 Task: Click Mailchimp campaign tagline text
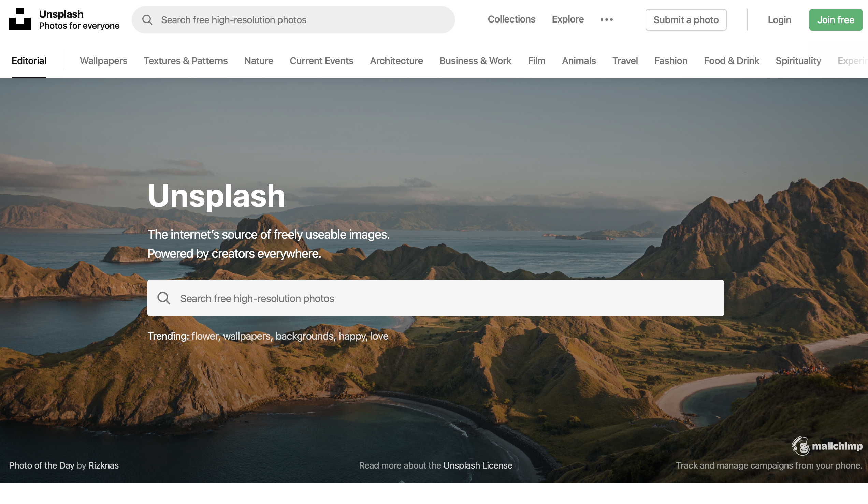769,465
